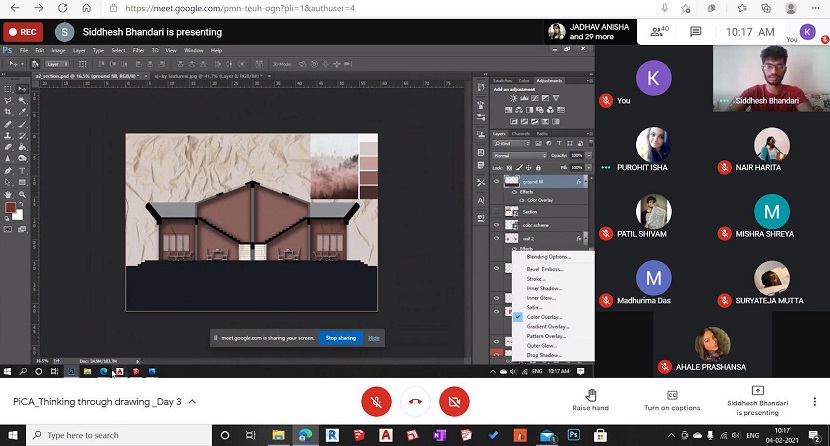830x446 pixels.
Task: Select Blending Options in context menu
Action: [x=548, y=257]
